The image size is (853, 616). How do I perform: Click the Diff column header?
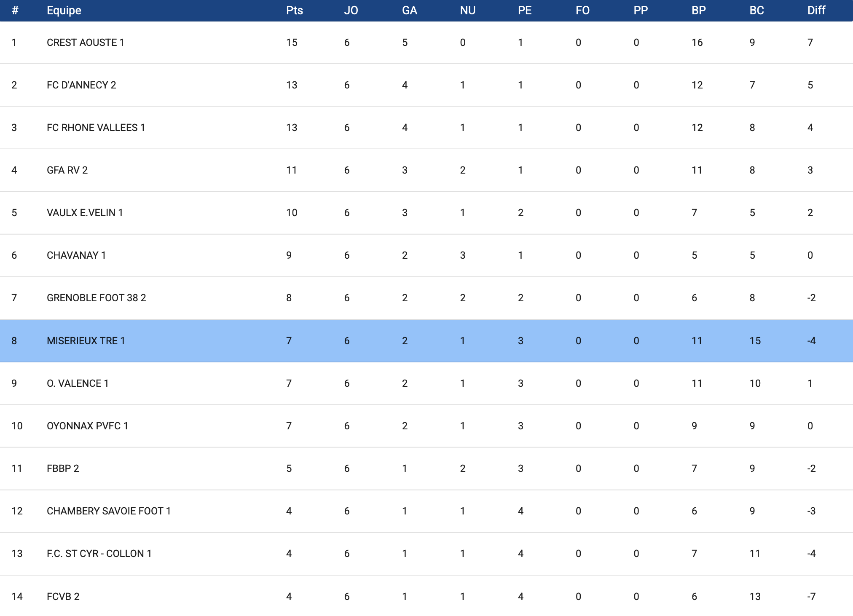click(816, 11)
